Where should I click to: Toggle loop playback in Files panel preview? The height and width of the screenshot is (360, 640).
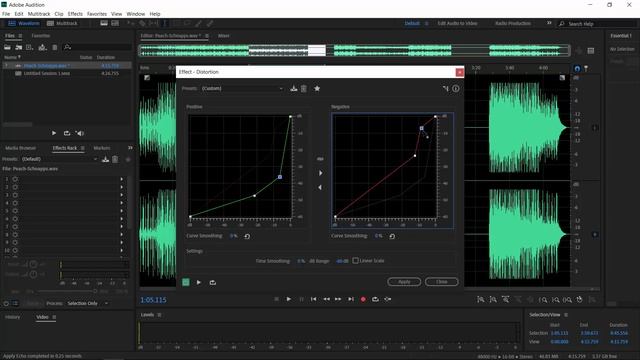[67, 133]
